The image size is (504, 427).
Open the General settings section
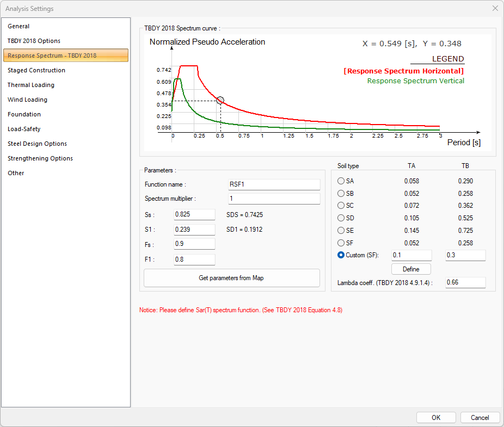tap(19, 26)
